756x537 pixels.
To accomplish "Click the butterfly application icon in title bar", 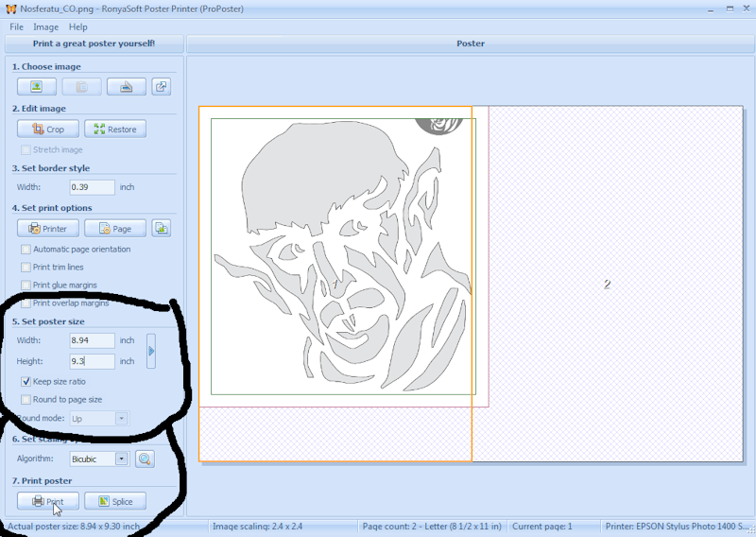I will tap(10, 9).
